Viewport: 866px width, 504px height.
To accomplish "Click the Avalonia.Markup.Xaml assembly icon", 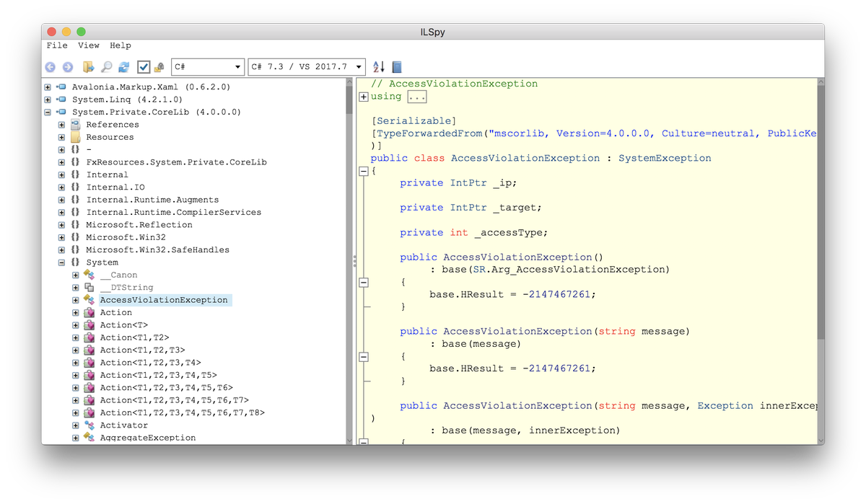I will pos(61,87).
